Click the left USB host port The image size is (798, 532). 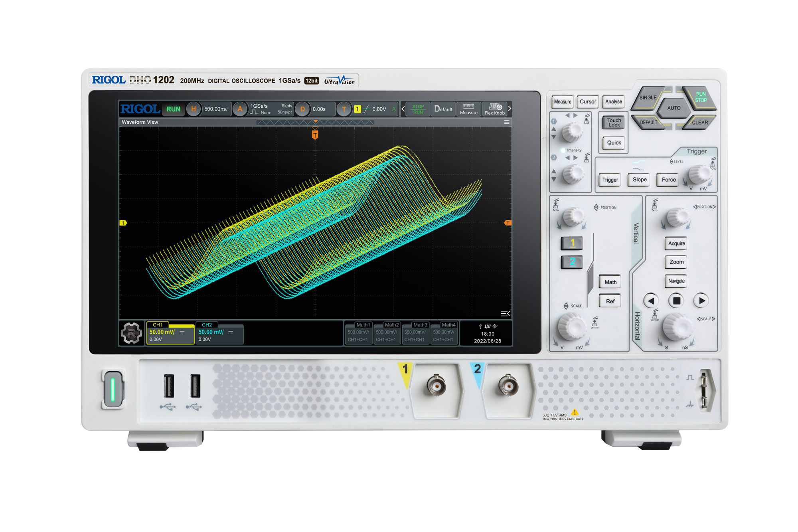pyautogui.click(x=169, y=386)
